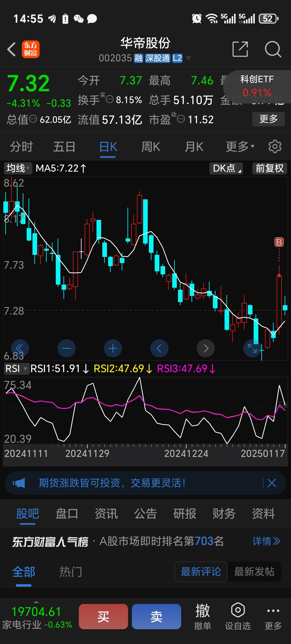This screenshot has height=644, width=291.
Task: Switch to 周K chart tab
Action: (x=151, y=146)
